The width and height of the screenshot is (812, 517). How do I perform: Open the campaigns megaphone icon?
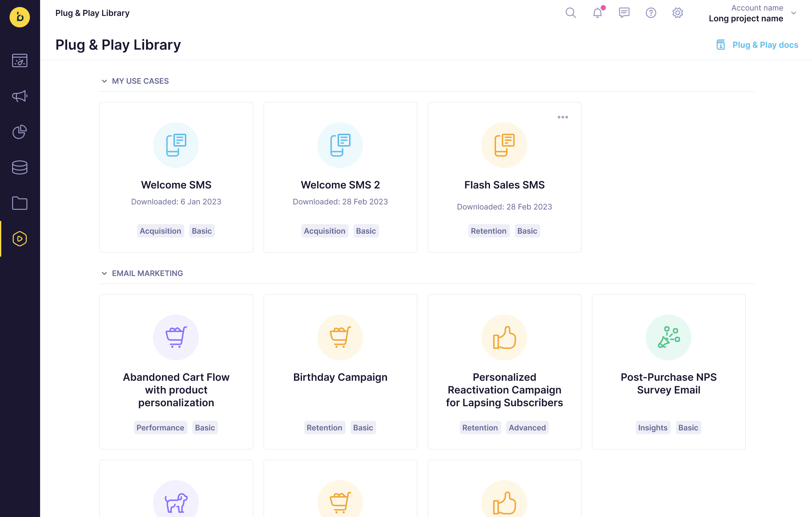click(19, 96)
